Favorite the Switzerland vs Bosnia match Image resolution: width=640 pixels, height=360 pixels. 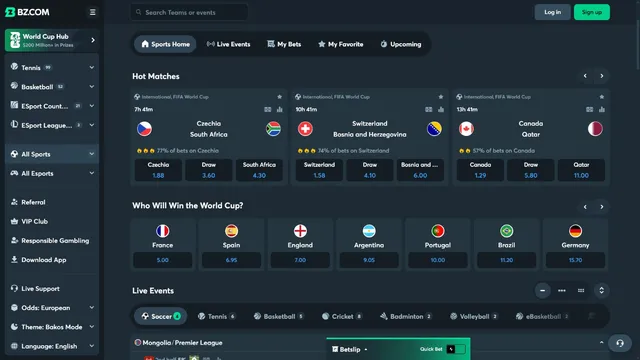click(440, 97)
